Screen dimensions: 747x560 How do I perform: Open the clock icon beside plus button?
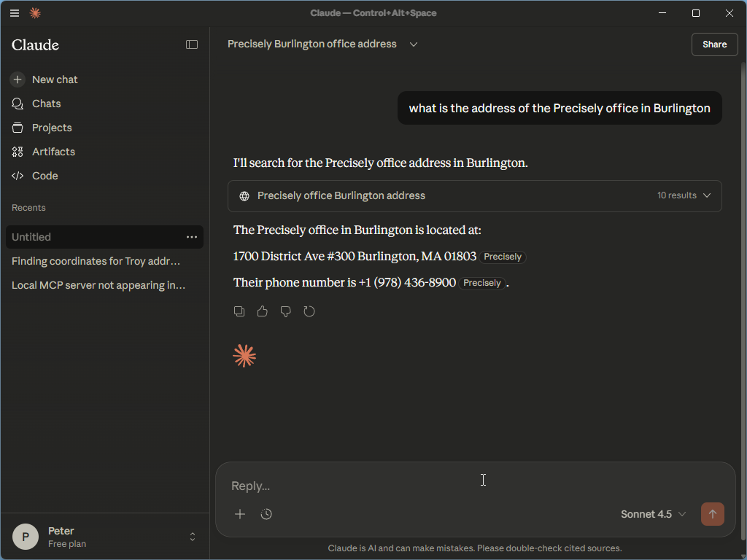[x=266, y=514]
